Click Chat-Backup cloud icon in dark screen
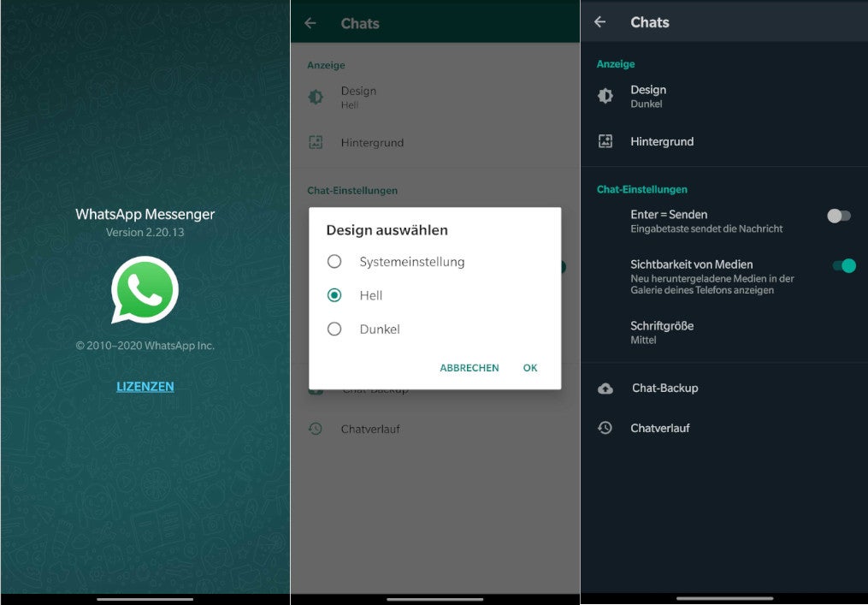The image size is (868, 605). tap(605, 389)
